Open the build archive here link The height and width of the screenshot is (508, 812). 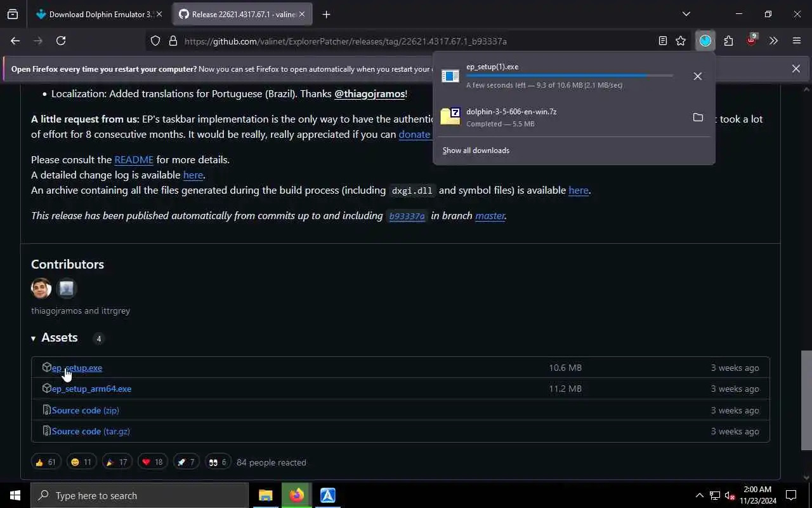pos(579,190)
